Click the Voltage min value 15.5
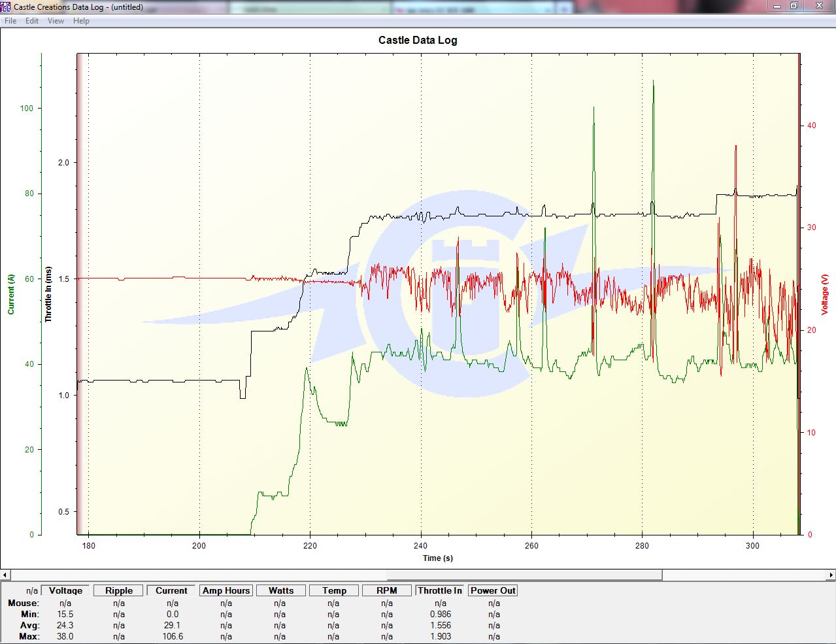Viewport: 836px width, 644px height. pos(65,614)
